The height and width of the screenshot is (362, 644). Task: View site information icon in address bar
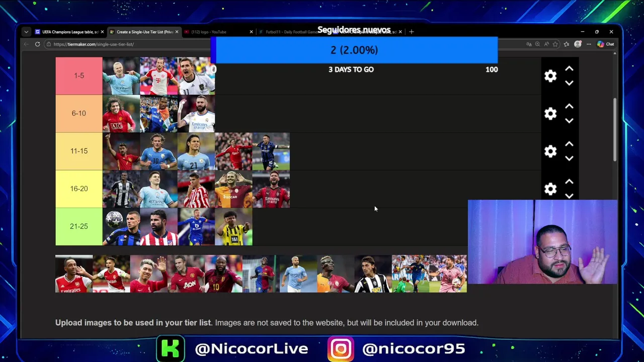[x=49, y=44]
